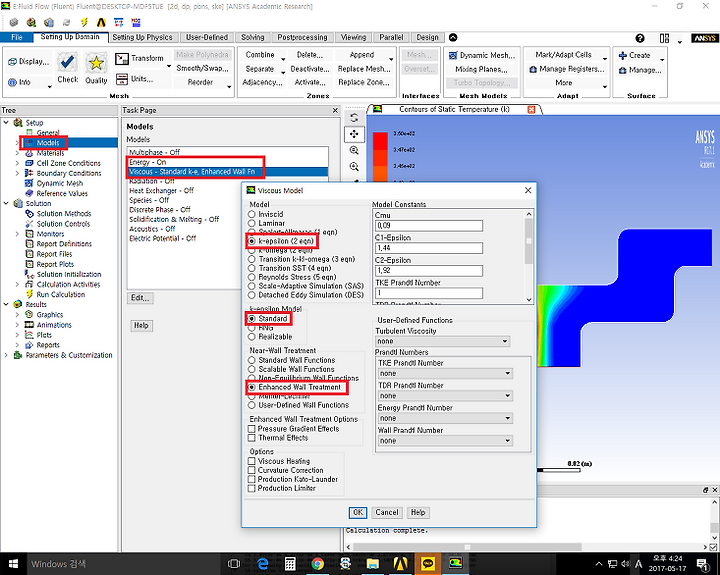This screenshot has height=575, width=720.
Task: Click the mesh Quality star icon
Action: [x=96, y=62]
